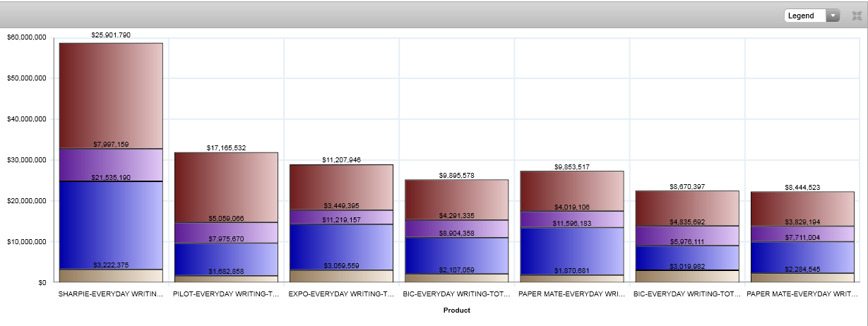Viewport: 868px width, 326px height.
Task: Click the Product axis title
Action: pyautogui.click(x=456, y=310)
